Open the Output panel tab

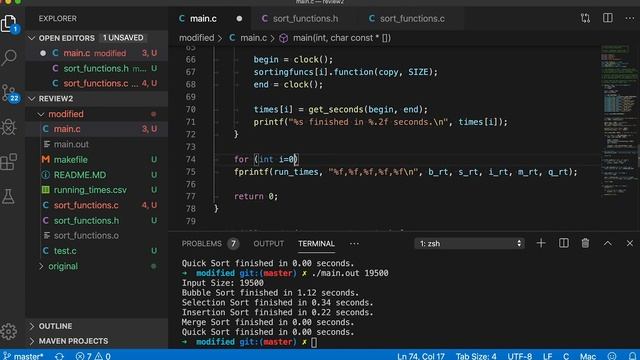coord(268,244)
